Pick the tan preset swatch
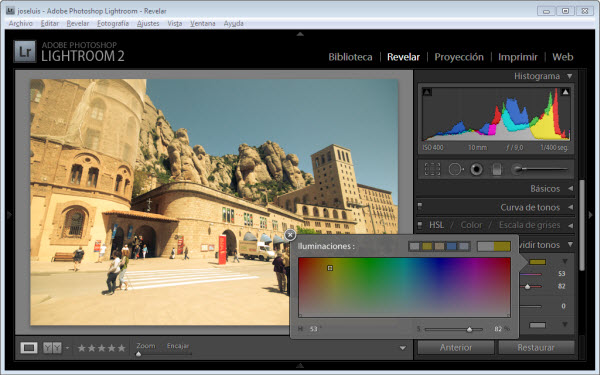 [x=439, y=246]
